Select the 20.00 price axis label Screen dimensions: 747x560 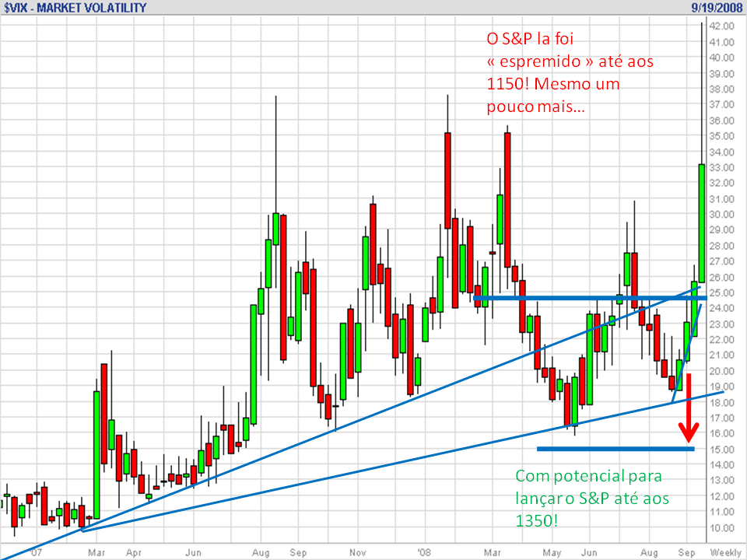pos(722,371)
